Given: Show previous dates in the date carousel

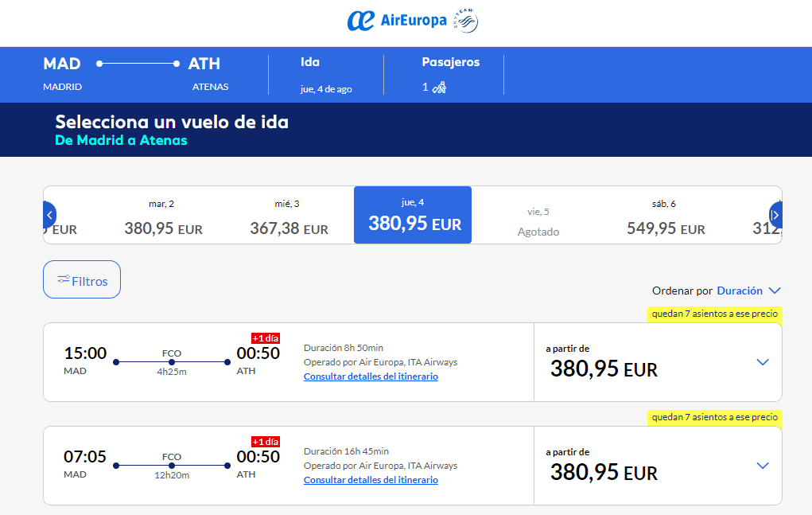Looking at the screenshot, I should coord(50,214).
